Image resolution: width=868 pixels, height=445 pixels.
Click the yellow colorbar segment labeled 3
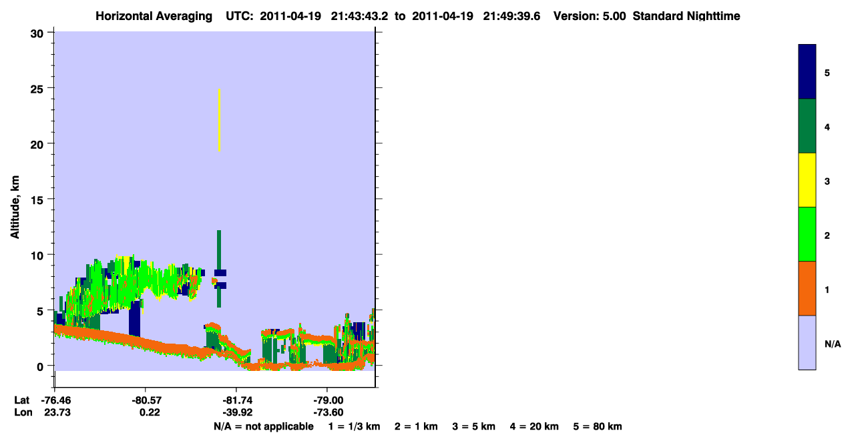[807, 180]
